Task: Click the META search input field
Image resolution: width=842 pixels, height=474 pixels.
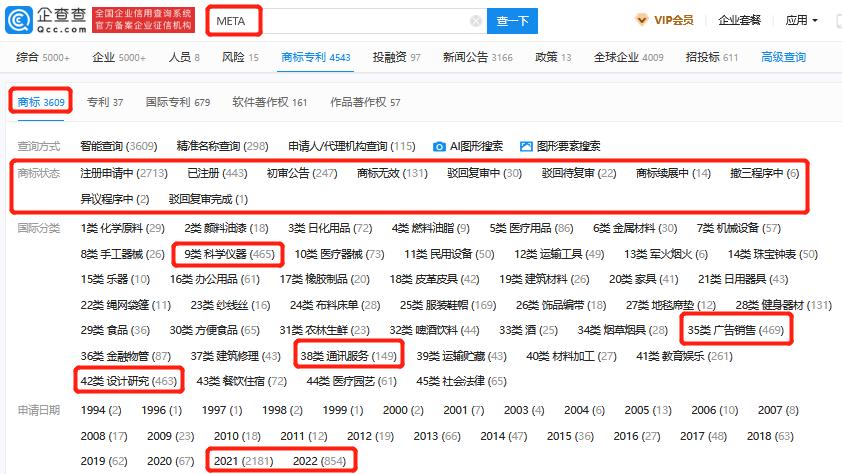Action: [346, 21]
